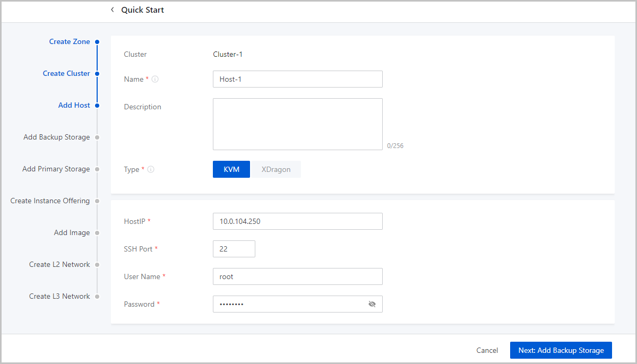Click the Add Image step dot
637x364 pixels.
click(x=97, y=233)
